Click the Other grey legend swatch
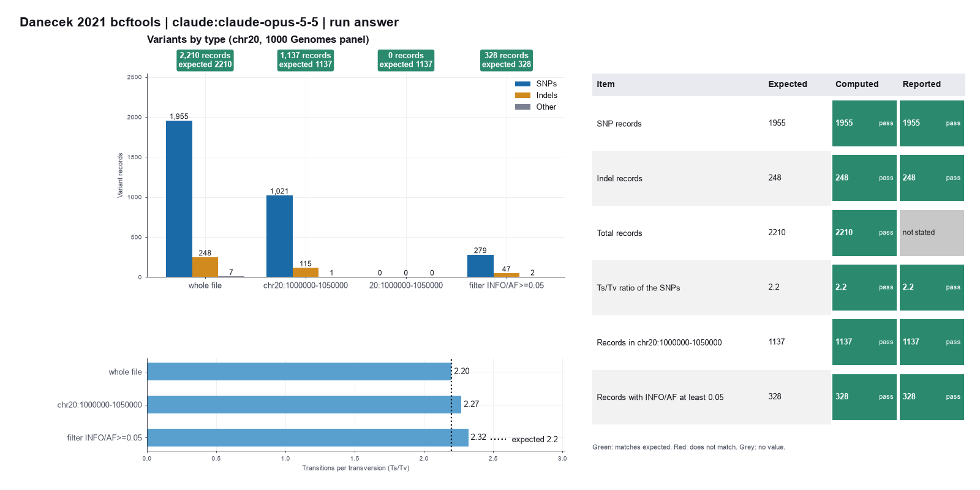 [522, 107]
